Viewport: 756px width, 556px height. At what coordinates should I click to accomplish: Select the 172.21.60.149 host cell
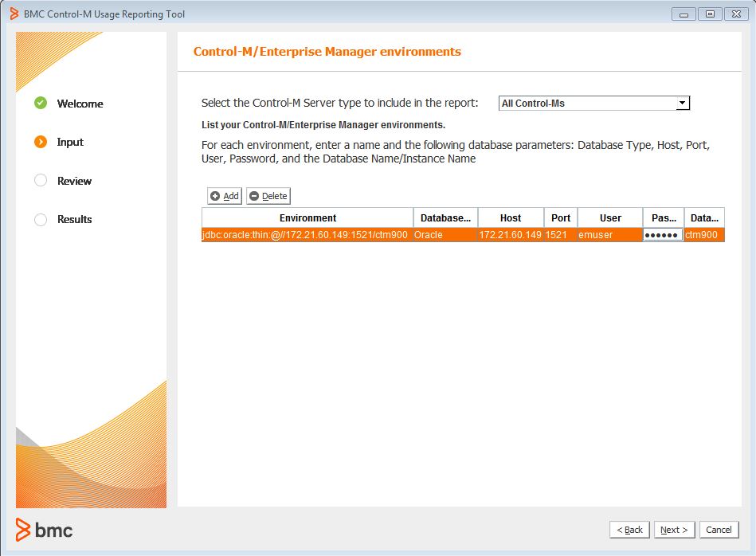pyautogui.click(x=511, y=235)
